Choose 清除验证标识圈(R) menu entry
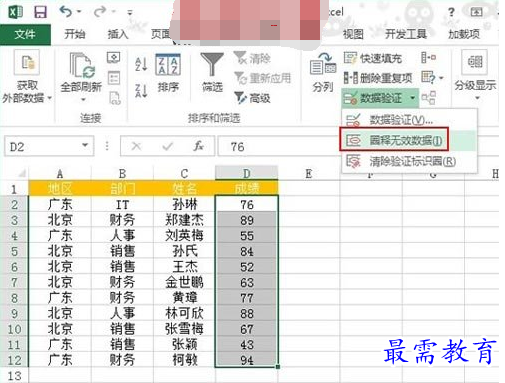The image size is (505, 383). click(410, 161)
